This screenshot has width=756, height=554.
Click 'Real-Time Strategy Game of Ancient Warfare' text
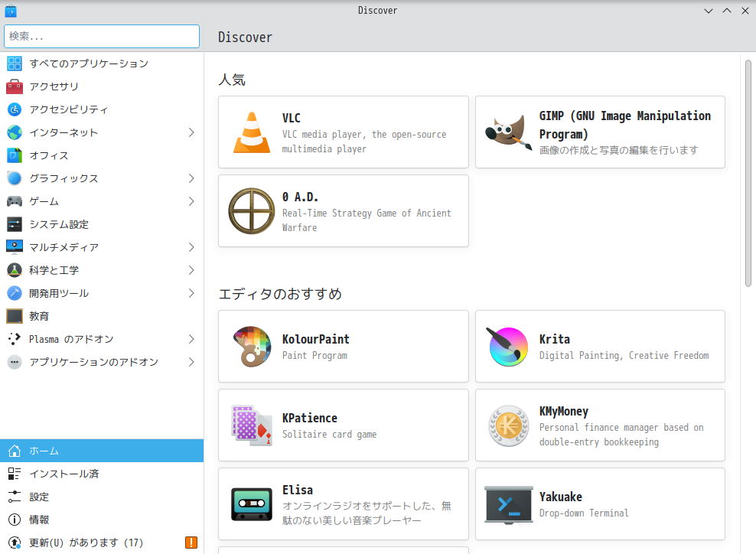367,220
